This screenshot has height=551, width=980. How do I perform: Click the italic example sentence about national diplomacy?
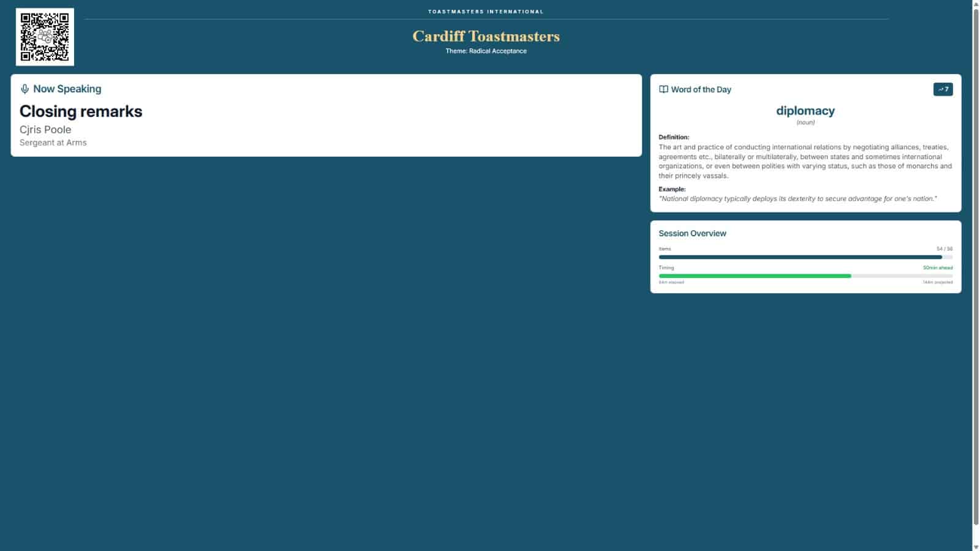tap(797, 198)
